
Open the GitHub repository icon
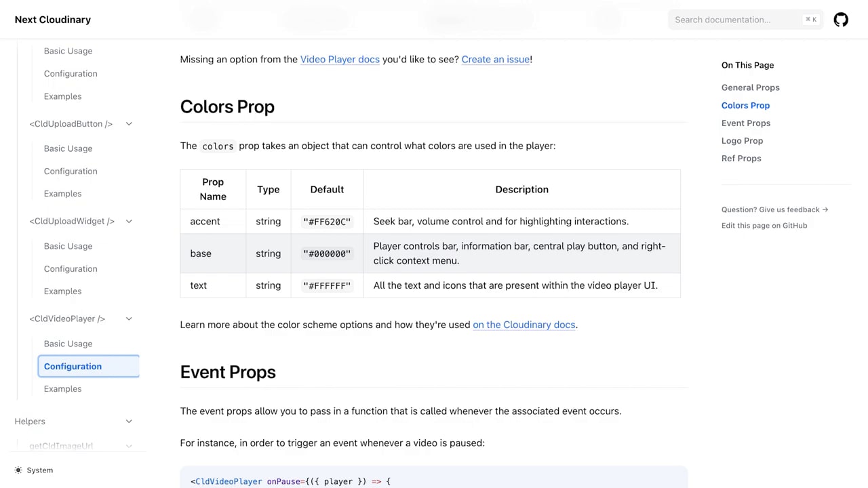pos(841,20)
